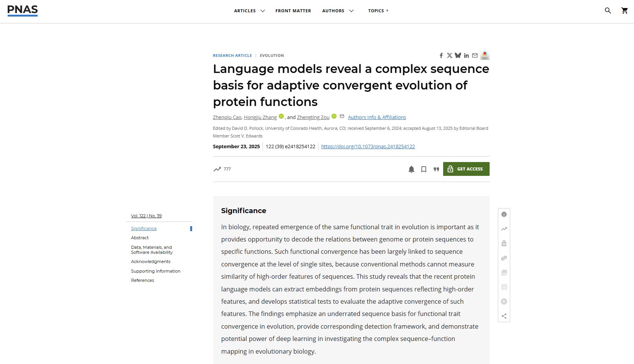Expand the Topics menu
This screenshot has width=634, height=364.
click(378, 11)
